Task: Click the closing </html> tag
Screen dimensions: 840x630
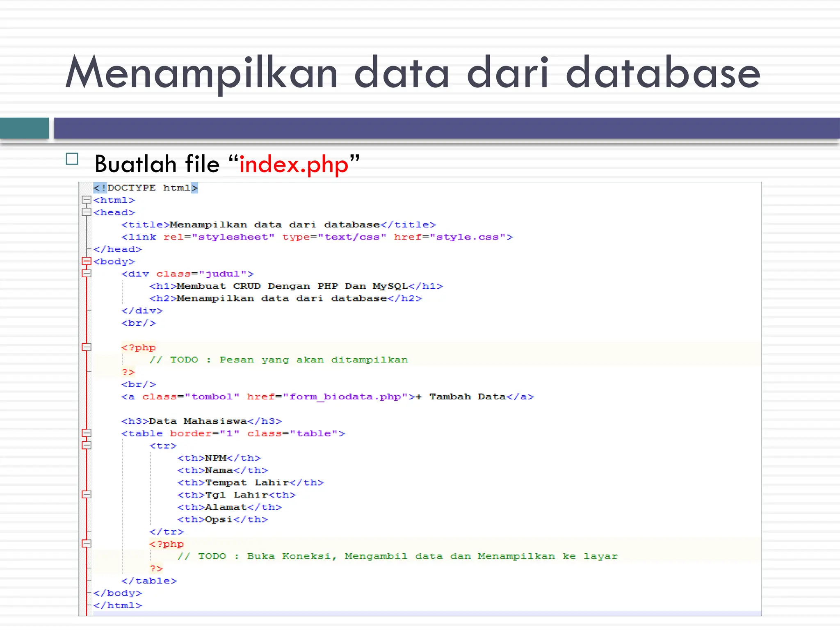Action: pos(117,605)
